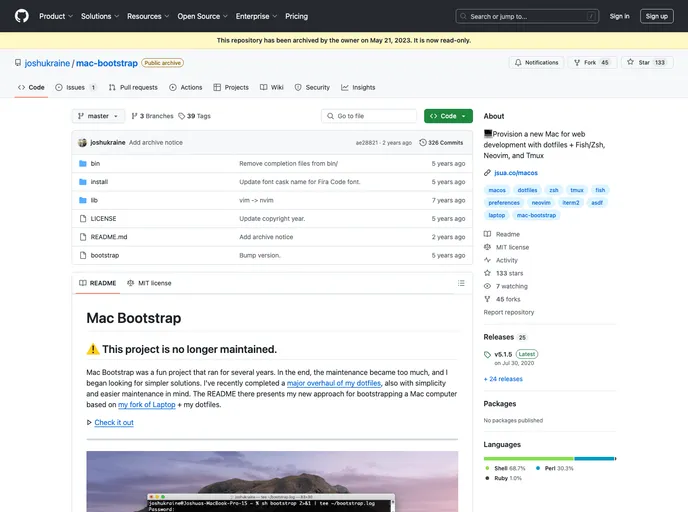Switch to the Issues tab

75,87
